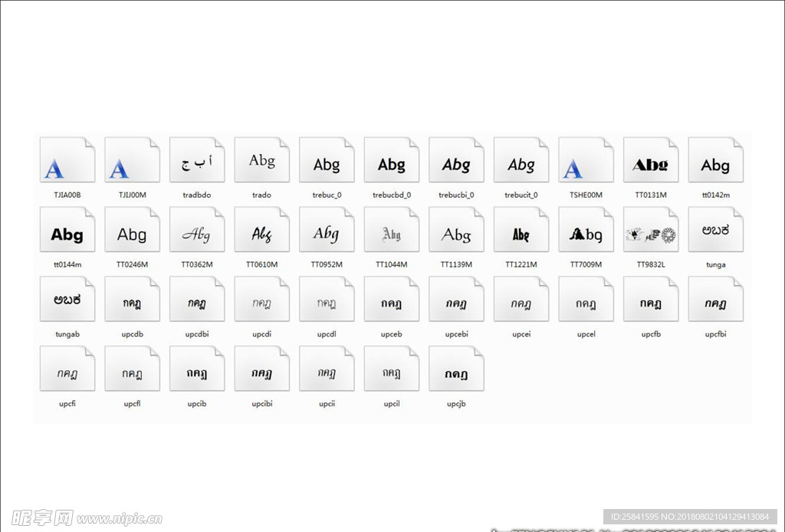Click the TSHE00M font file icon
The image size is (785, 532).
[586, 160]
